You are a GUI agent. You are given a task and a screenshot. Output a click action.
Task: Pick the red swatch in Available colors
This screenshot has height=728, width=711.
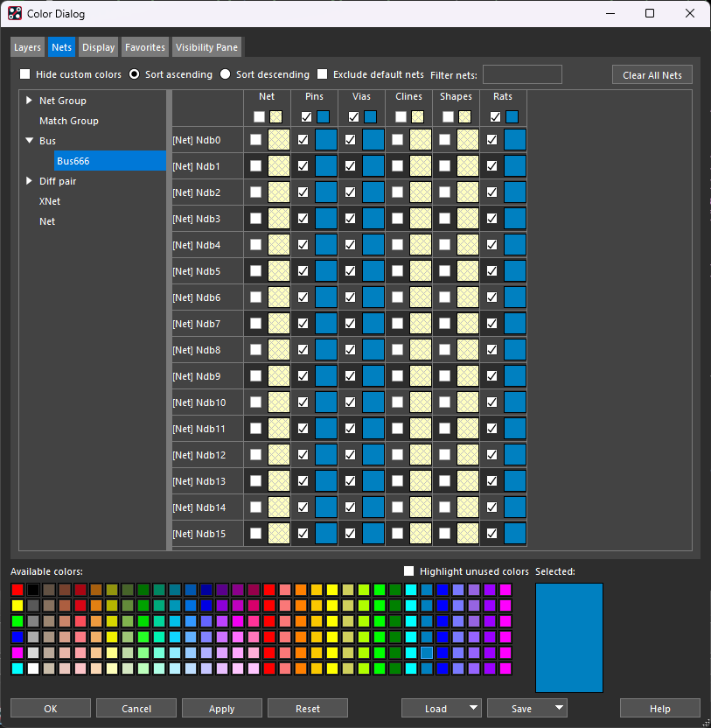(x=17, y=590)
